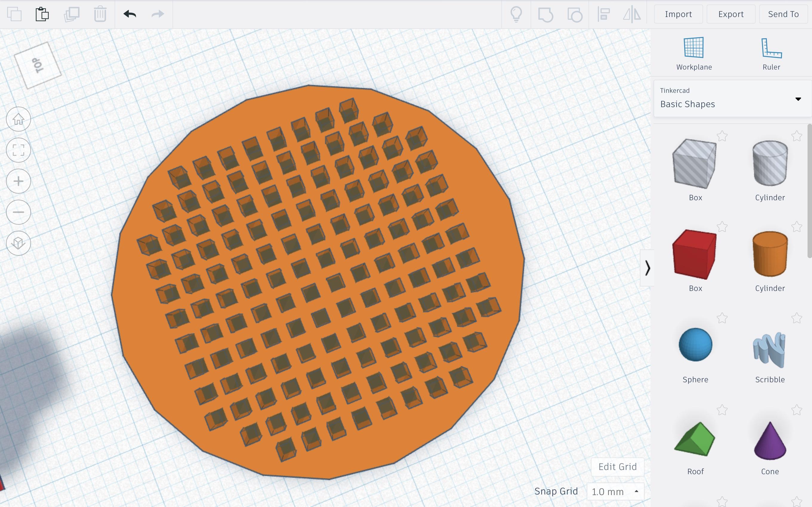
Task: Open the Mirror flip tool
Action: [632, 14]
